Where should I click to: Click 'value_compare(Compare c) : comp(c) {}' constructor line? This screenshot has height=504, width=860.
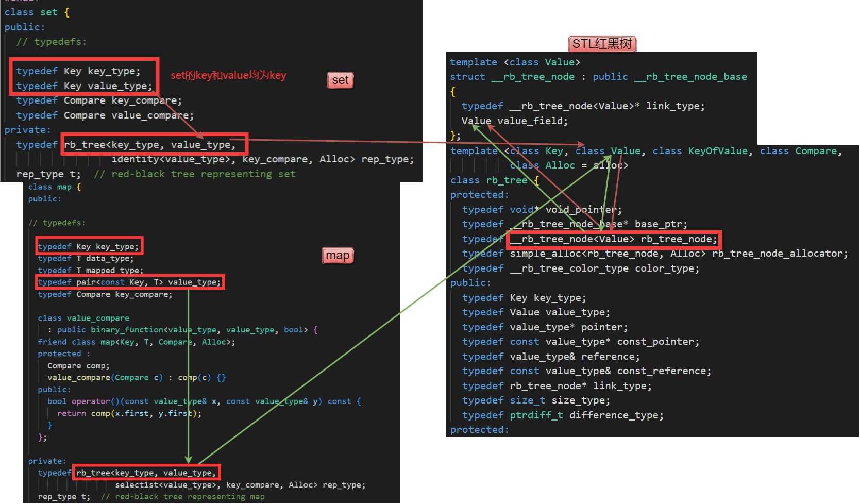point(137,378)
